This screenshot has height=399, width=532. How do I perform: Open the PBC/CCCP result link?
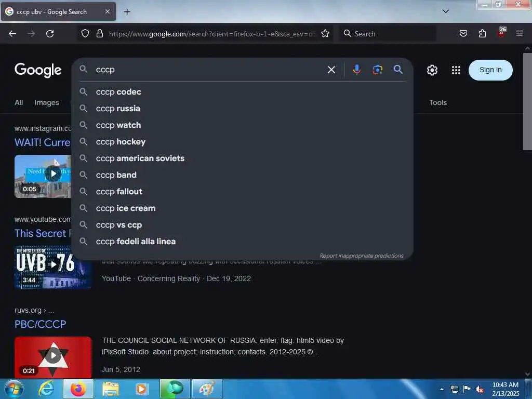41,324
